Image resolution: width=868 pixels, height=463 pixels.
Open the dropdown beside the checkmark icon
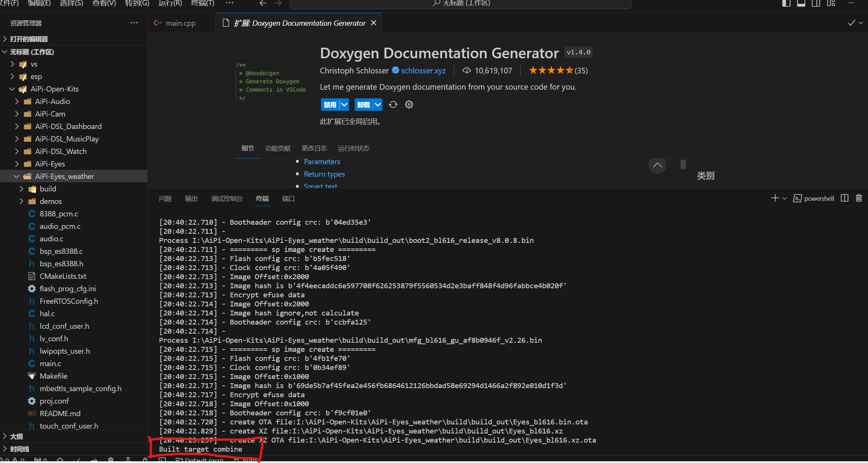pos(861,23)
